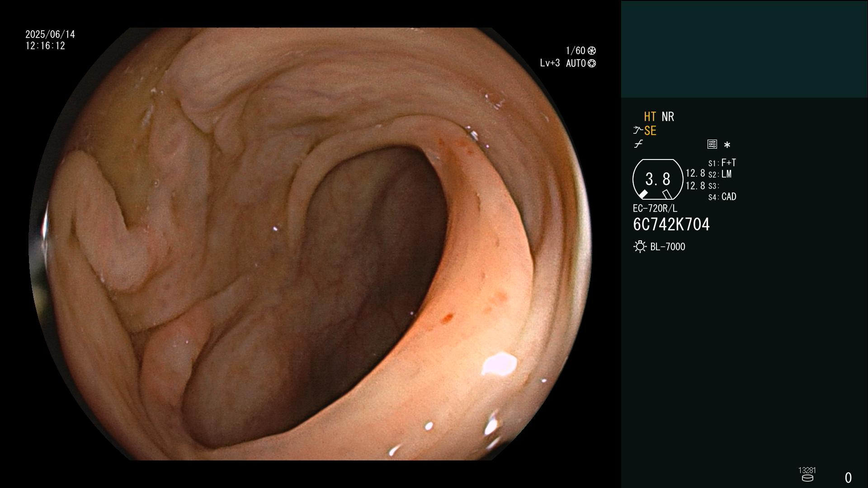Click the empty teal sub-screen panel
Screen dimensions: 868x488
[744, 49]
